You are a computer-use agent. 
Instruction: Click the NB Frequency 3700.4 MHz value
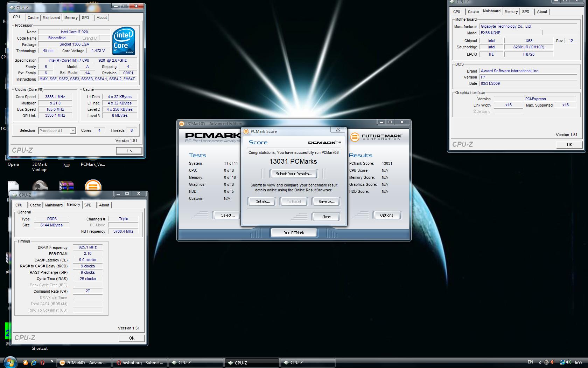123,231
